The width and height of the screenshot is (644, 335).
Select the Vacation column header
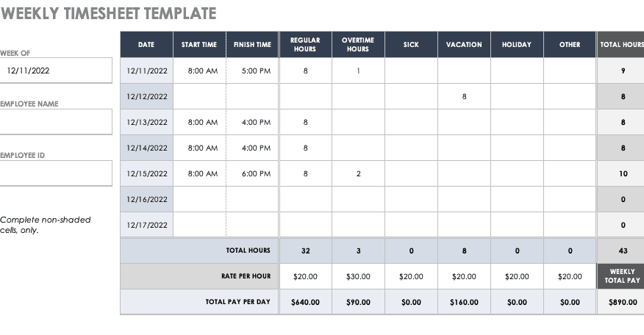coord(464,45)
